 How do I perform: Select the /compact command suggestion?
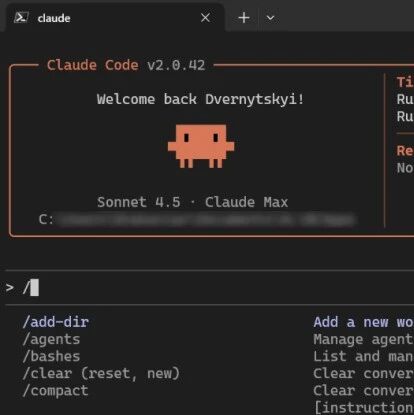[x=55, y=391]
